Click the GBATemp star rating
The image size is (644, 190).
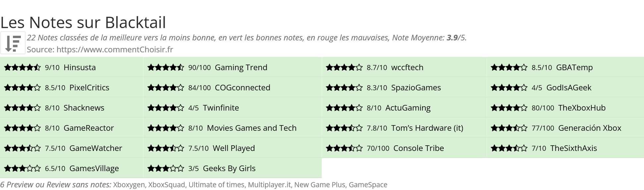pos(509,68)
